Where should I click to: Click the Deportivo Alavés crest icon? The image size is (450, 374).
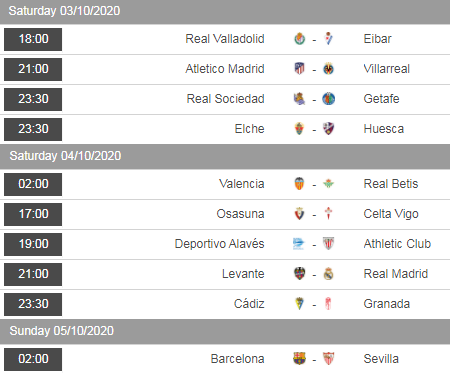(x=299, y=244)
